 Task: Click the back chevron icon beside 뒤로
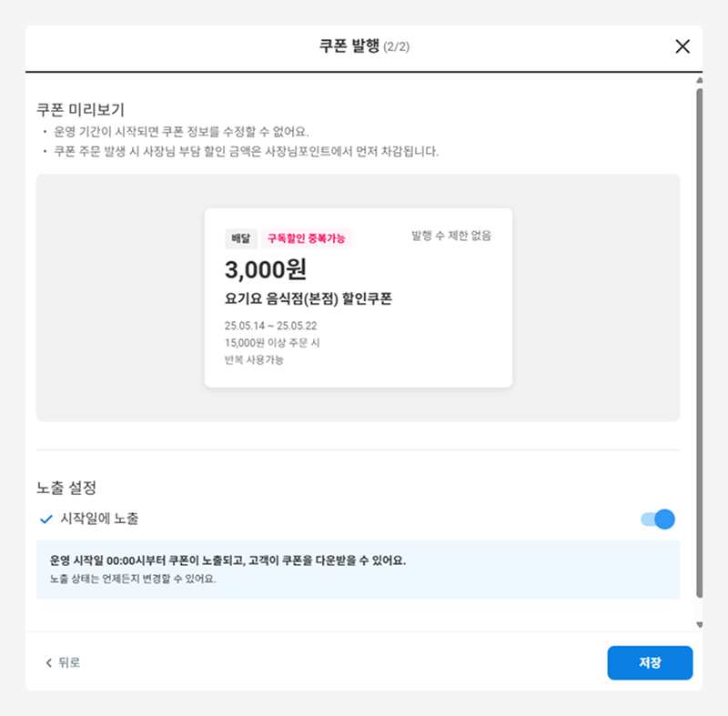coord(49,662)
